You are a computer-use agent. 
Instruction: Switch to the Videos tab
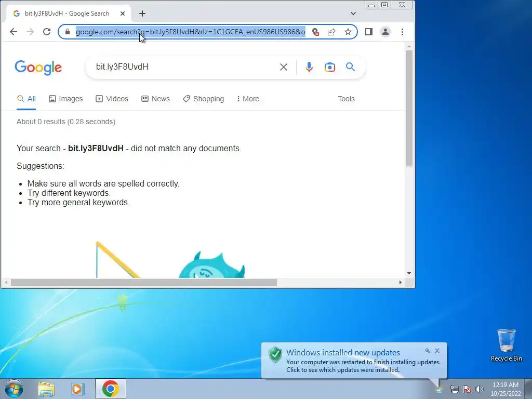click(x=112, y=99)
